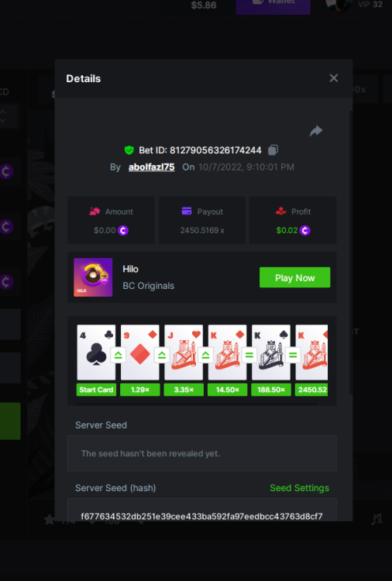Click the 188.50× multiplier label
This screenshot has width=392, height=581.
[x=271, y=390]
